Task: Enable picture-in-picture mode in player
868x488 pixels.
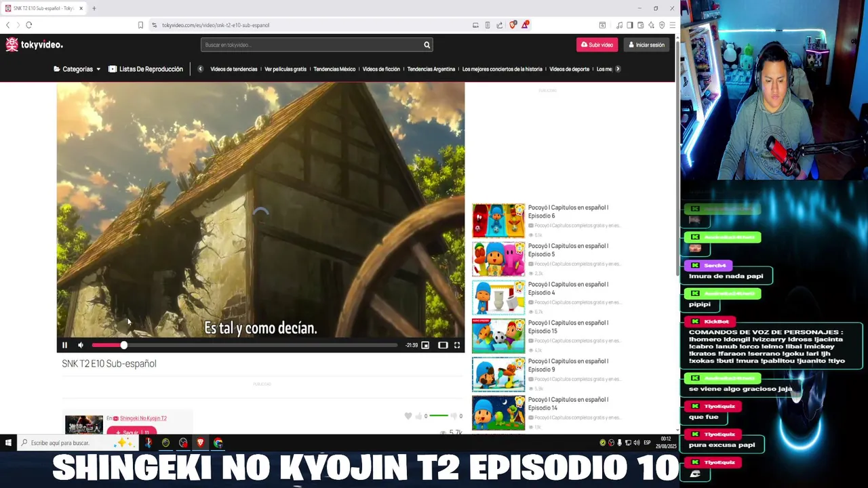Action: [x=425, y=346]
